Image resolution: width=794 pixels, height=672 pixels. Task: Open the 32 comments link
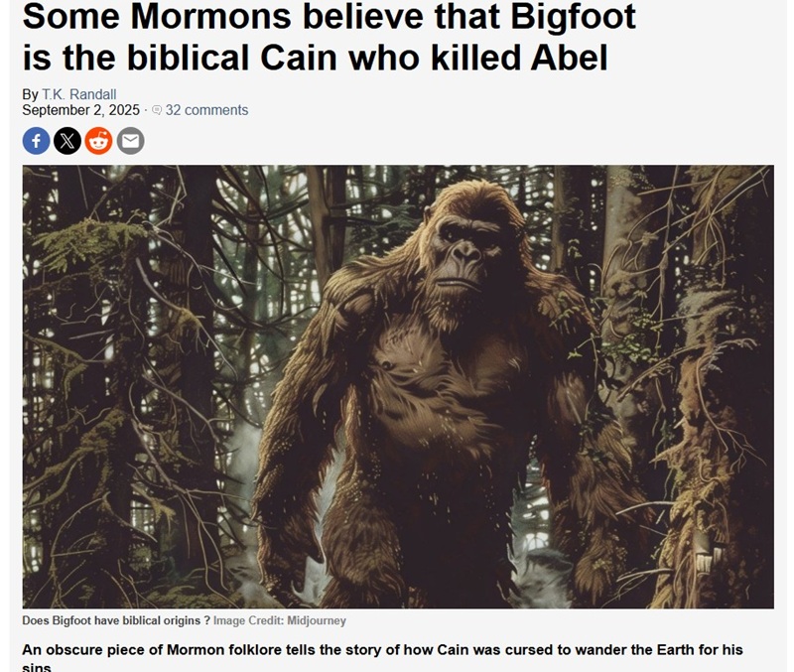point(206,110)
